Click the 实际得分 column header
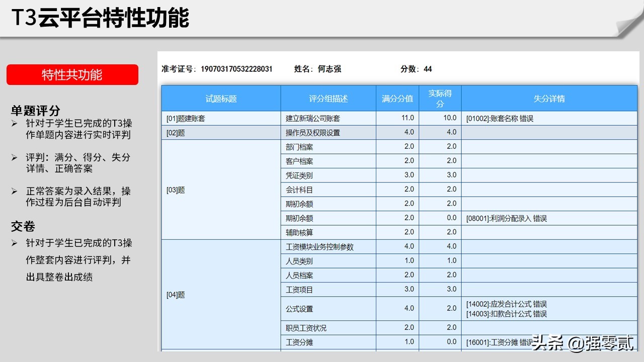 point(439,99)
